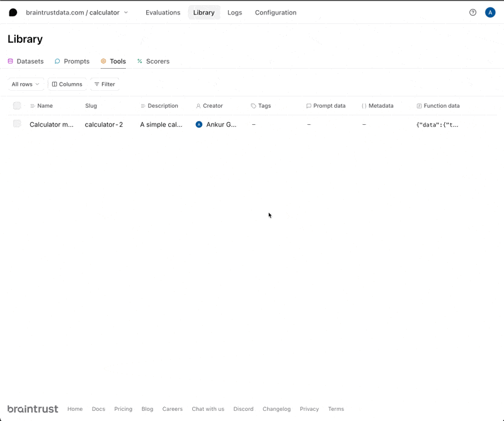The width and height of the screenshot is (504, 421).
Task: Click the Name column lines icon
Action: [33, 106]
